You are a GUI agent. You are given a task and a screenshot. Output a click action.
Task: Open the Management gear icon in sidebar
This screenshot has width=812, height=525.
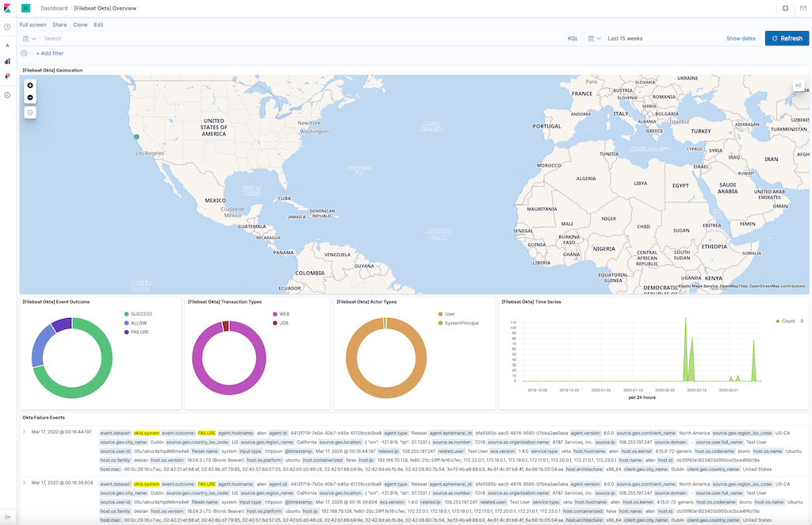coord(7,95)
